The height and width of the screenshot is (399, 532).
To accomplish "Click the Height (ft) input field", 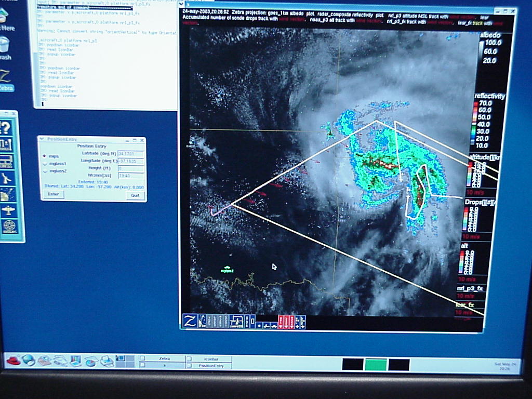I will coord(131,169).
